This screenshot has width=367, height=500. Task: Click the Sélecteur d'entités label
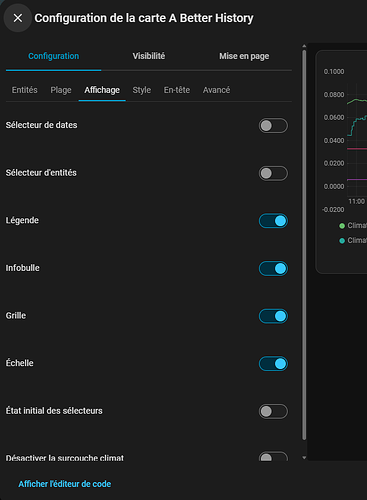41,173
